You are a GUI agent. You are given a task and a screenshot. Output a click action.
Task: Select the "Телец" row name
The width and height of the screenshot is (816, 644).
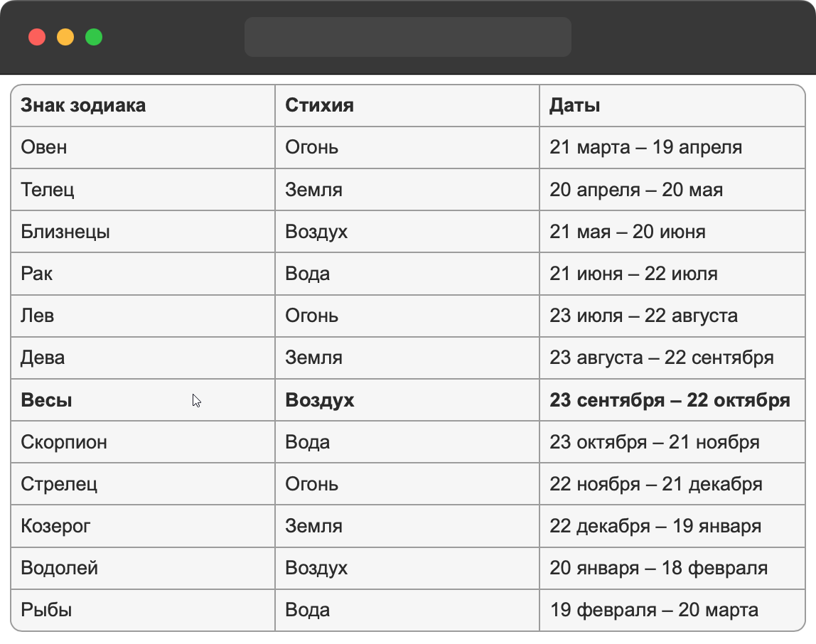(48, 190)
